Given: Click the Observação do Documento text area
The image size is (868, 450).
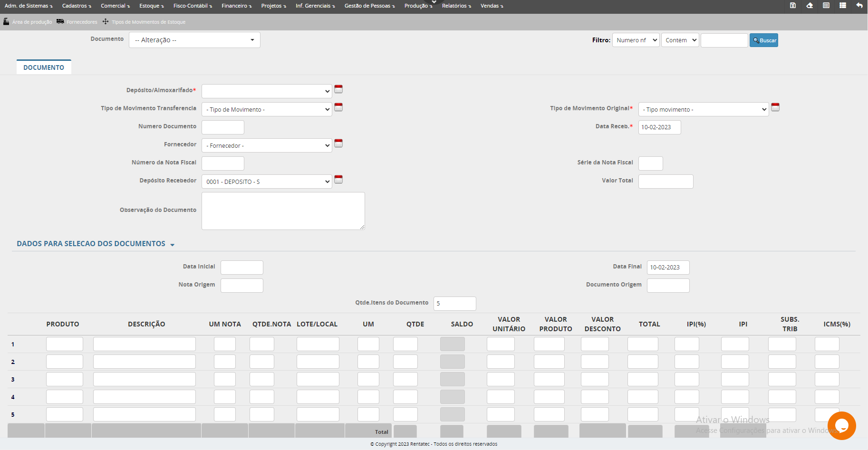Looking at the screenshot, I should [x=283, y=211].
